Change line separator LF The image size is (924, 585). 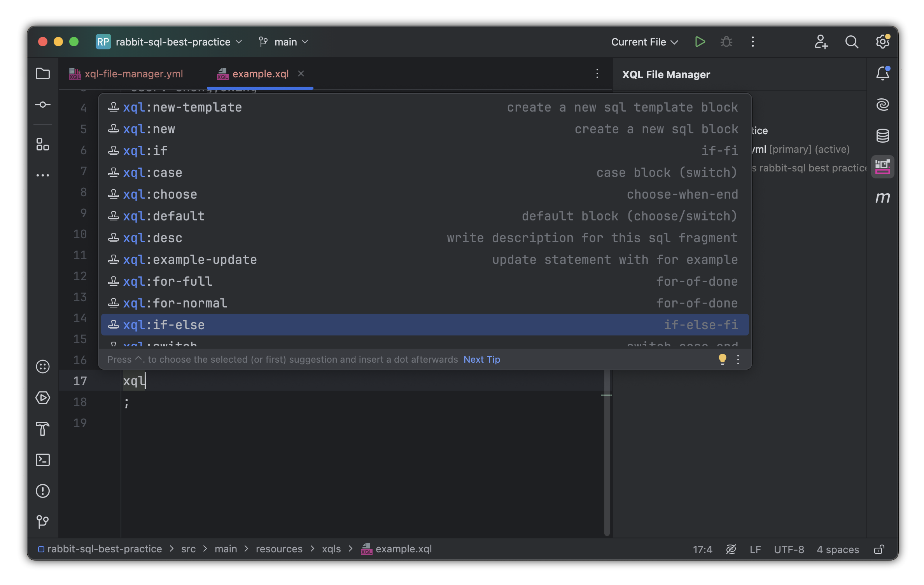[755, 549]
